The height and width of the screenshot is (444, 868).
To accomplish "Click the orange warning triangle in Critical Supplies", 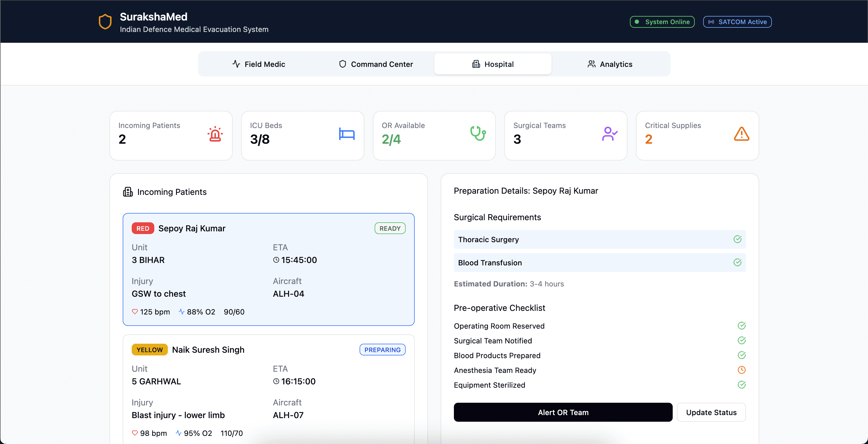I will pyautogui.click(x=741, y=134).
